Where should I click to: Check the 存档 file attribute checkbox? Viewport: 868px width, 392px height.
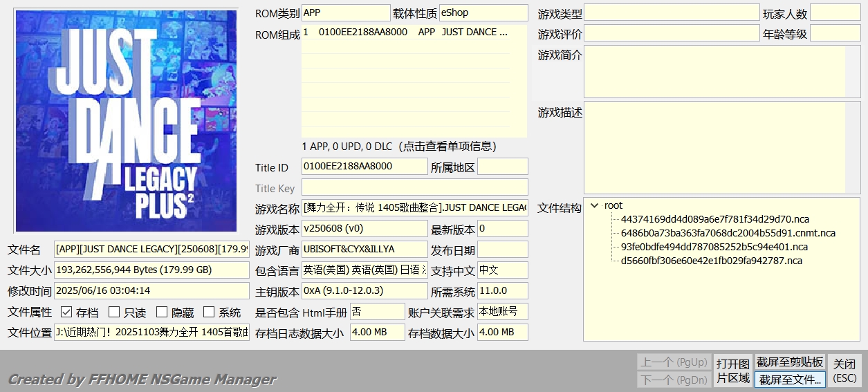click(x=66, y=312)
